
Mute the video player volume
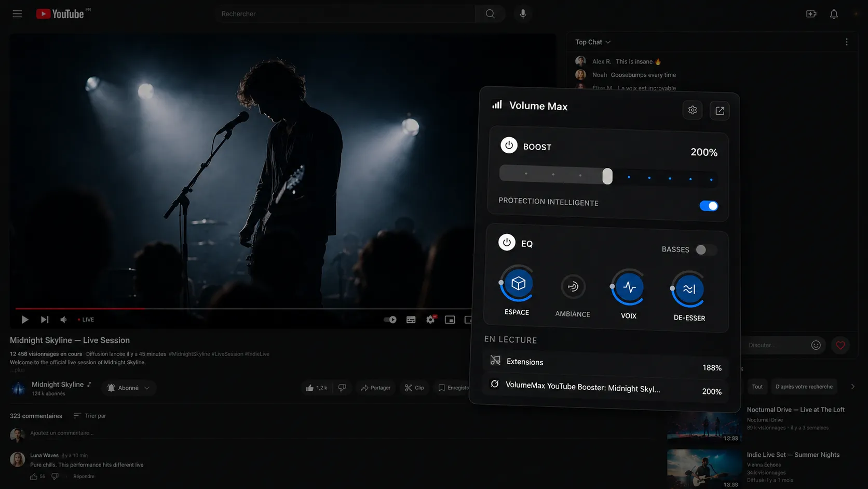click(63, 320)
